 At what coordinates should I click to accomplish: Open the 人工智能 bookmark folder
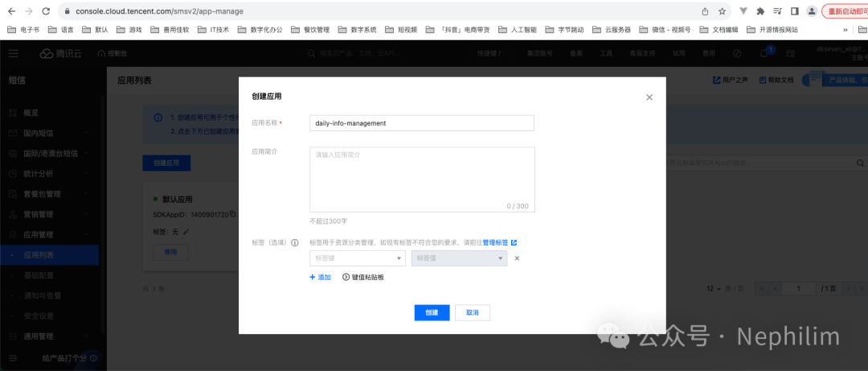click(x=518, y=30)
